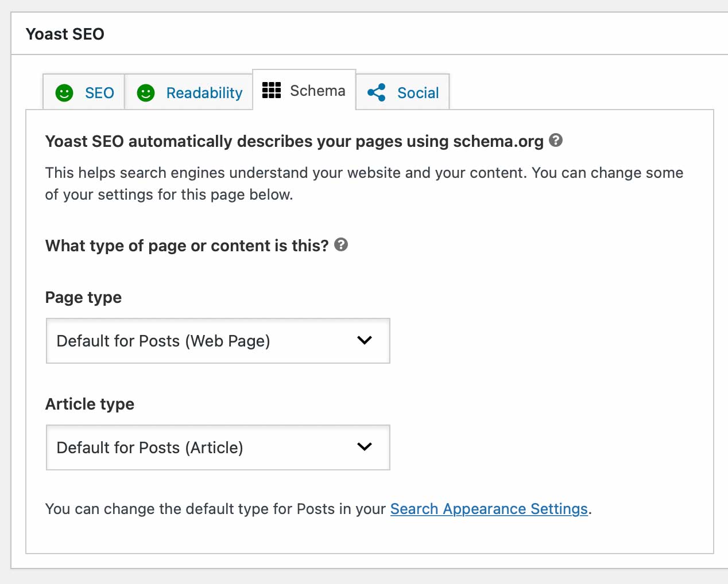Open the Article type dropdown
The width and height of the screenshot is (728, 584).
218,447
